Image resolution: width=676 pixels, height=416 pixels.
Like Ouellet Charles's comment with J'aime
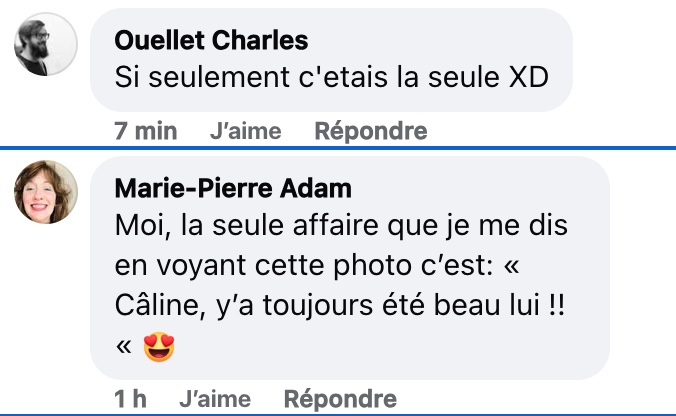click(x=246, y=131)
